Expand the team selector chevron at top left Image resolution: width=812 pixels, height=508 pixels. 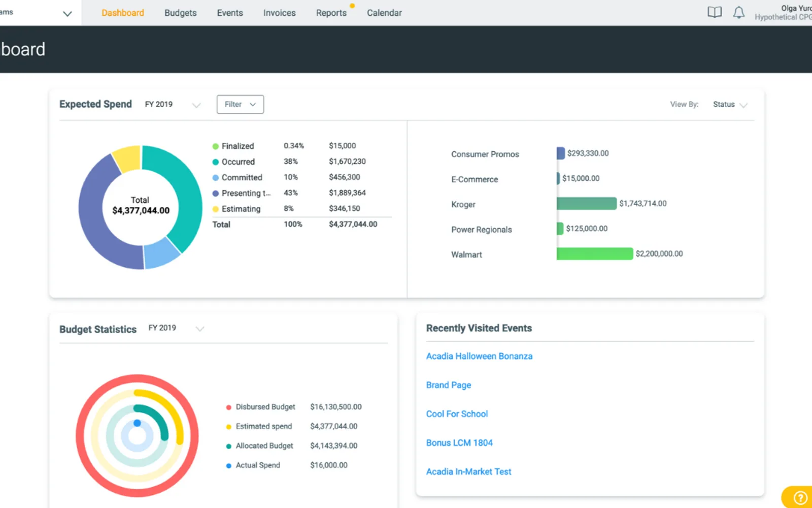coord(67,14)
